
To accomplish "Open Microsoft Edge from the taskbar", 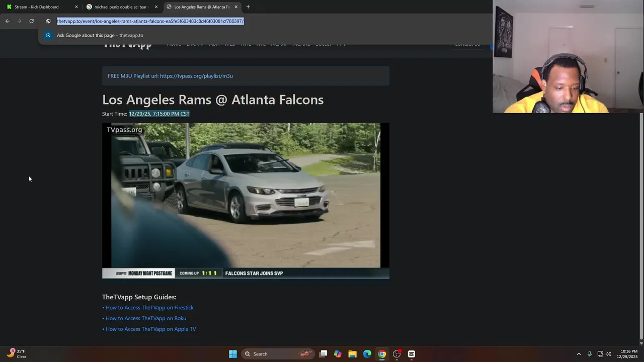I will pos(367,354).
